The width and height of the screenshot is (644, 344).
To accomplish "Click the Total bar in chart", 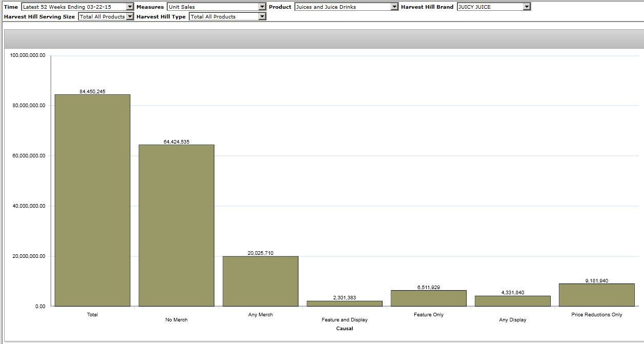I will (x=92, y=200).
